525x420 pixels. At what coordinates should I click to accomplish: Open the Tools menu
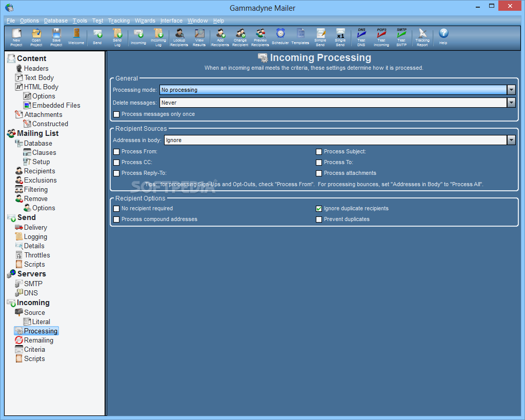(79, 21)
